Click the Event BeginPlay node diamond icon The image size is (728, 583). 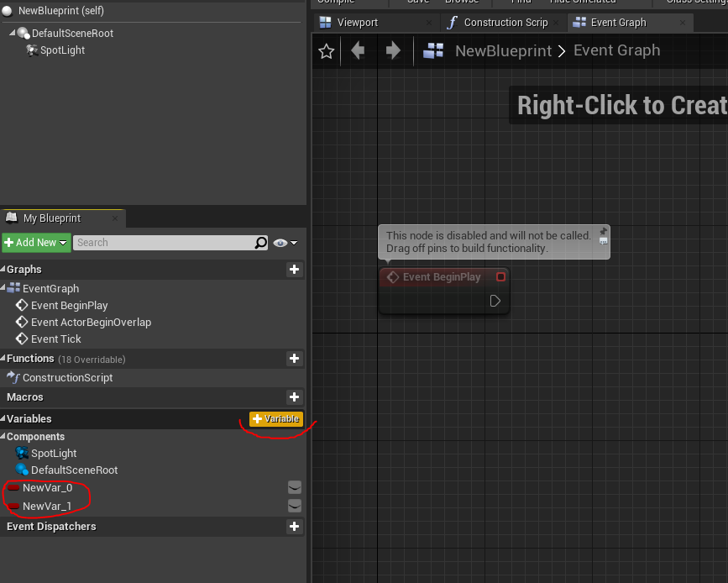393,277
